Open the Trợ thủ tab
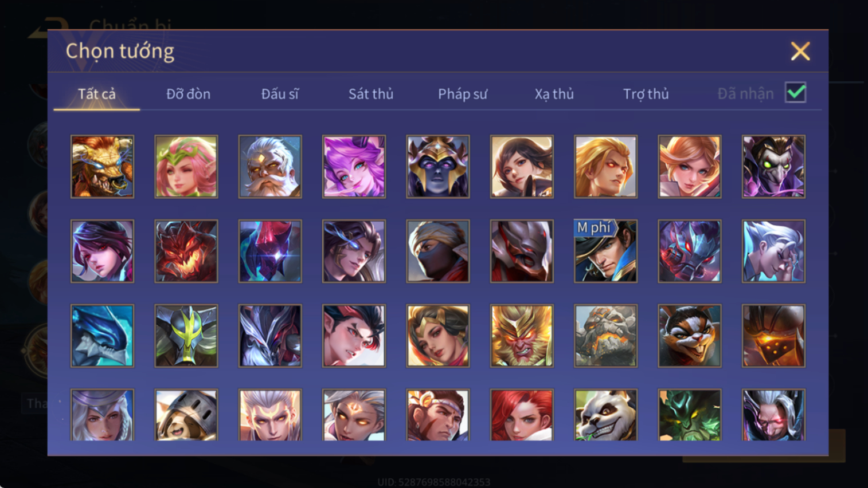This screenshot has height=488, width=868. 646,94
